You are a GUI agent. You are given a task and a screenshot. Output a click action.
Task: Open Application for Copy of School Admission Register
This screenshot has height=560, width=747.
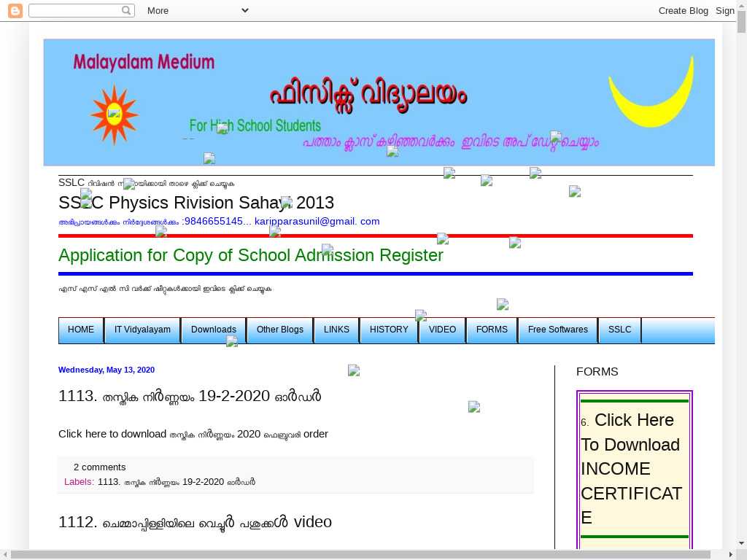(250, 255)
